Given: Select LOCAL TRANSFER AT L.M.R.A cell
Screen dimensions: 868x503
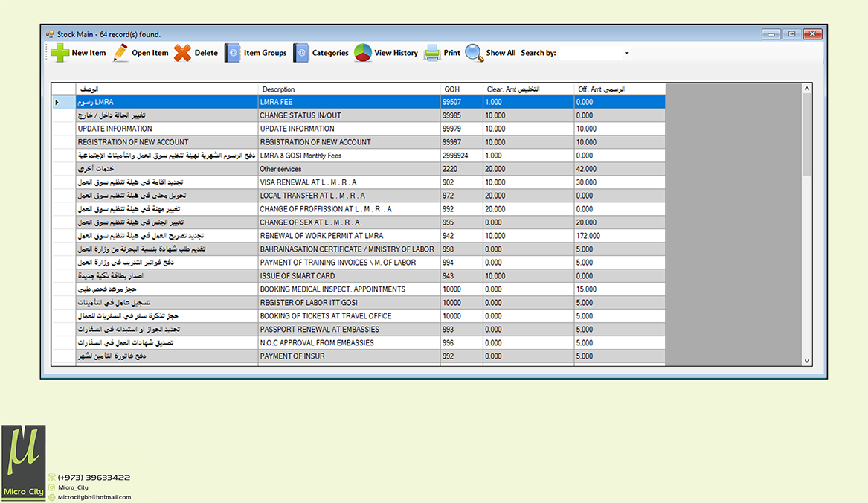Looking at the screenshot, I should 350,196.
